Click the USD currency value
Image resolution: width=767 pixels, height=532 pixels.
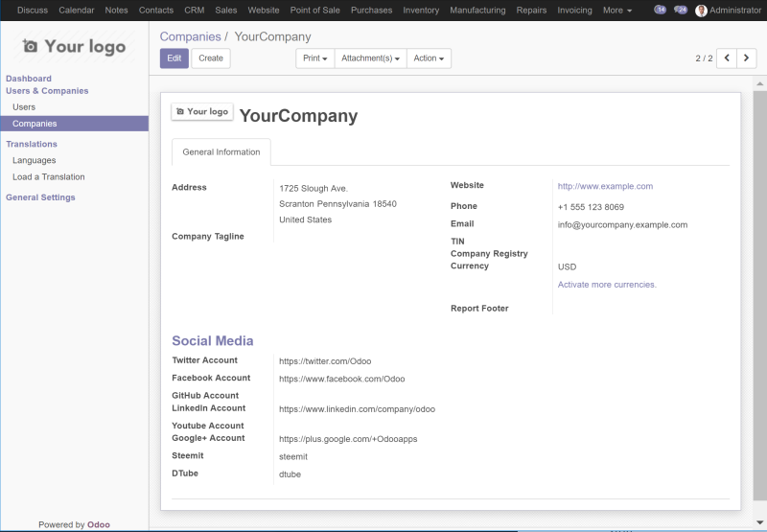tap(567, 267)
